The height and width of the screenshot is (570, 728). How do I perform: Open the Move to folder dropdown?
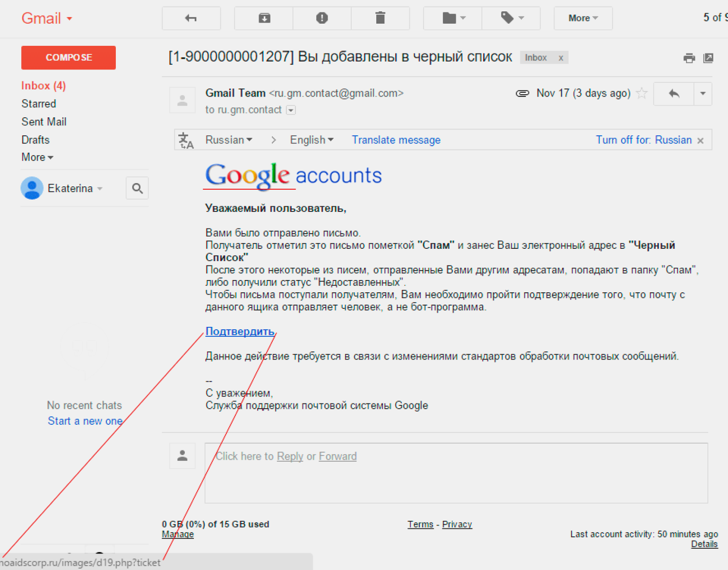click(453, 18)
